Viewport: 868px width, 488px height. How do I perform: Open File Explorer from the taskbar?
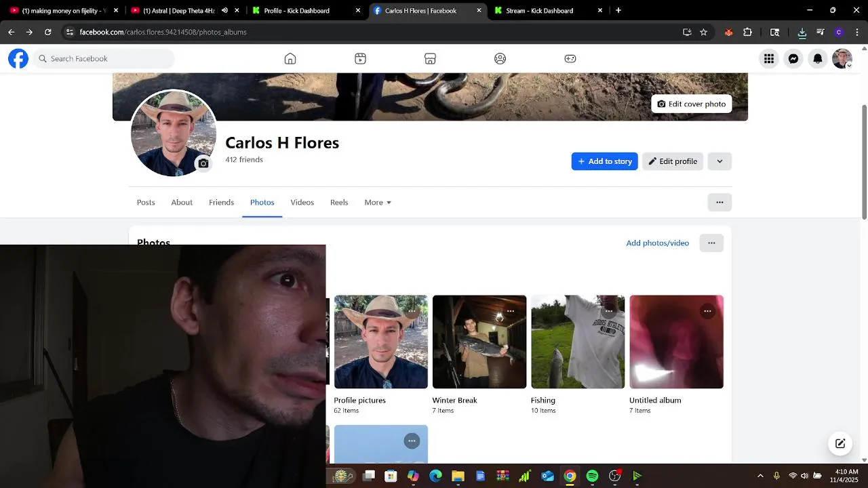[x=458, y=476]
